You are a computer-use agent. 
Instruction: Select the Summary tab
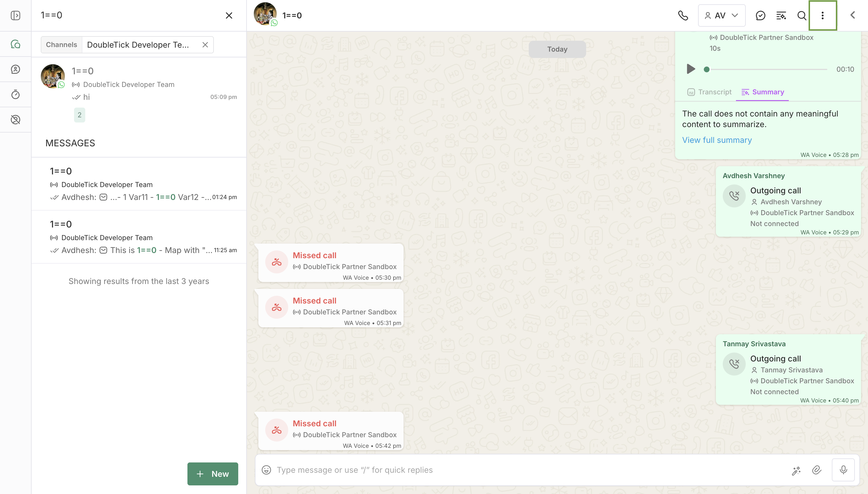[762, 92]
